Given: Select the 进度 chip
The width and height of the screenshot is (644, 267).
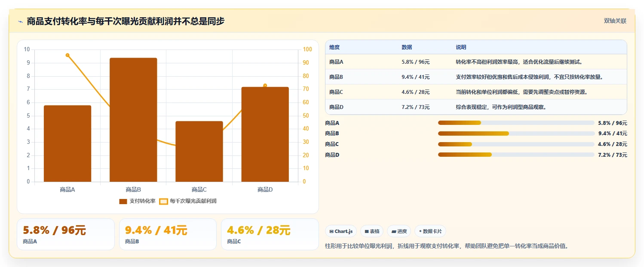Looking at the screenshot, I should (399, 231).
